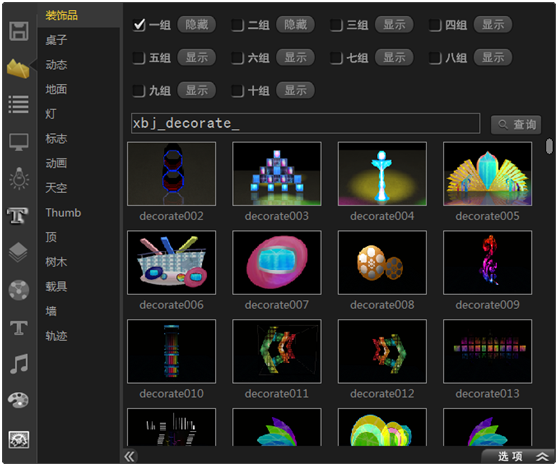Open the light bulb lighting icon
This screenshot has width=558, height=466.
pyautogui.click(x=19, y=178)
